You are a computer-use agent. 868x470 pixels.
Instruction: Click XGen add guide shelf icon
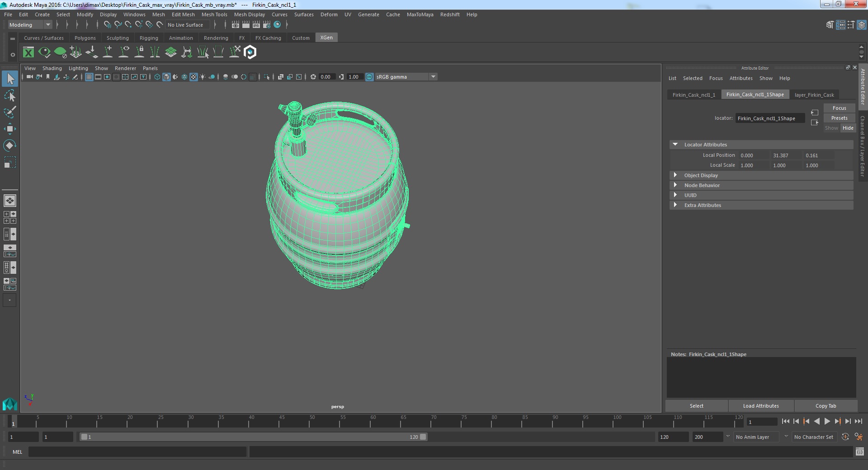coord(108,52)
